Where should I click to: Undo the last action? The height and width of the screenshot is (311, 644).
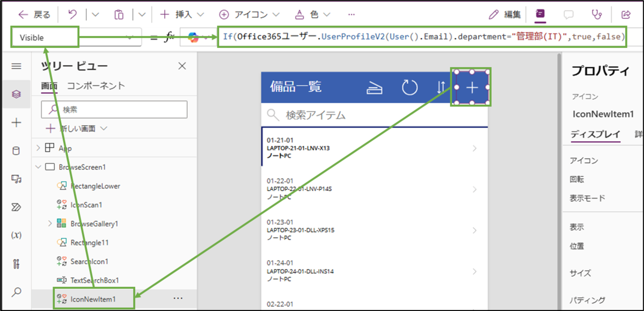pyautogui.click(x=73, y=15)
